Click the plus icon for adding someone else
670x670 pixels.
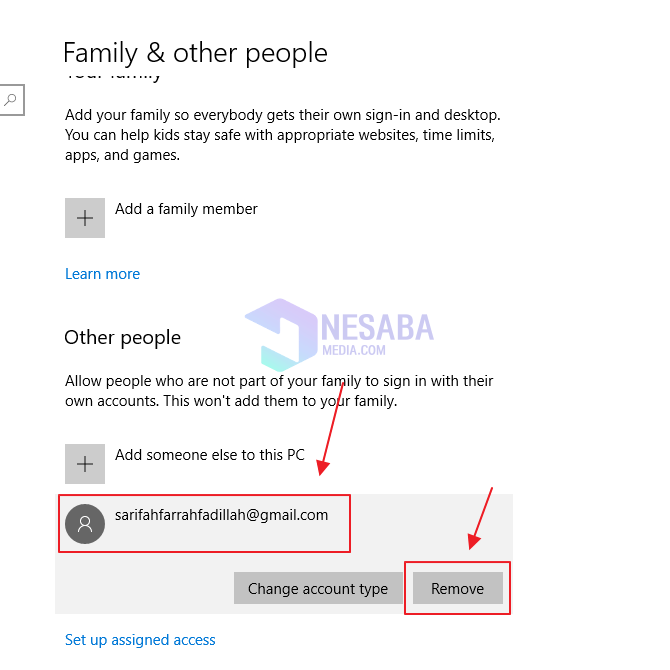pos(85,464)
